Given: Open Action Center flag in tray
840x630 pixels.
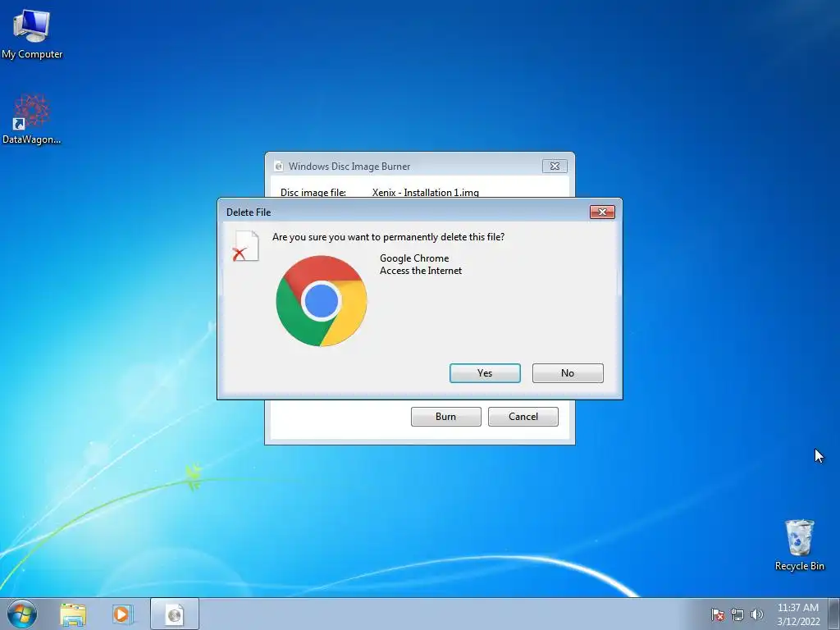Looking at the screenshot, I should (717, 614).
